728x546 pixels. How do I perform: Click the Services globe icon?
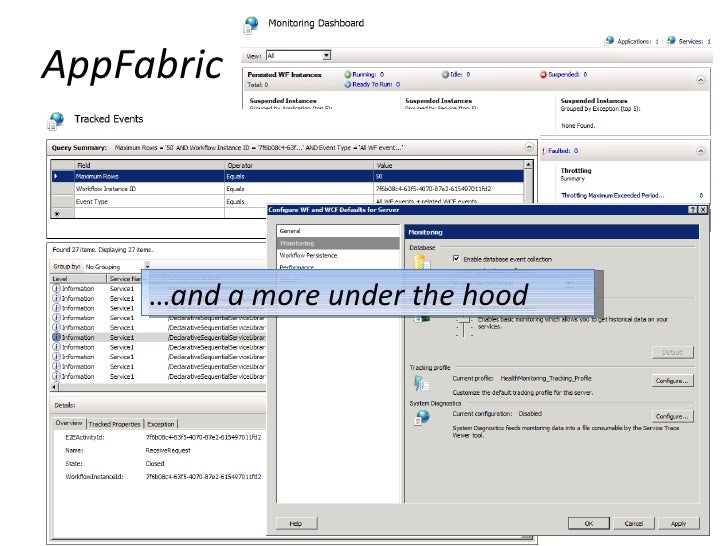pyautogui.click(x=671, y=41)
